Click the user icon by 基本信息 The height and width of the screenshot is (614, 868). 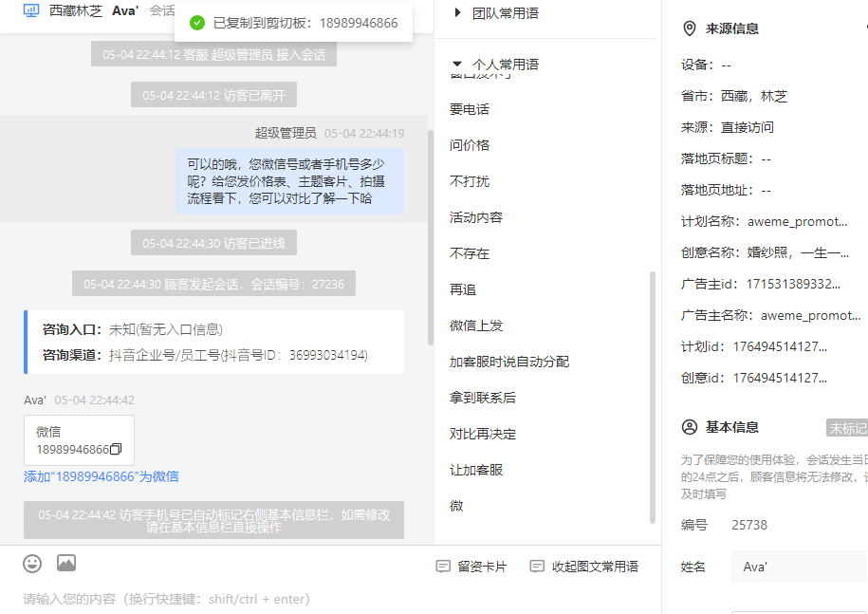tap(690, 427)
